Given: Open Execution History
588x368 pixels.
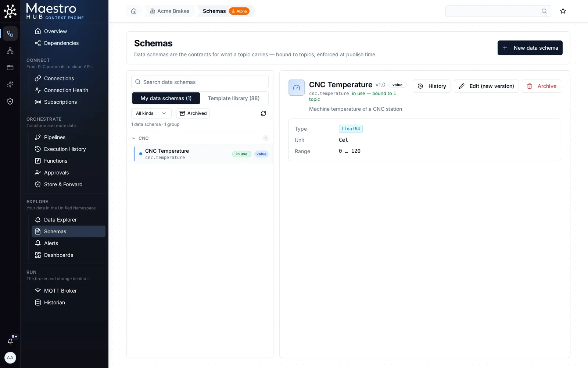Looking at the screenshot, I should (x=68, y=149).
